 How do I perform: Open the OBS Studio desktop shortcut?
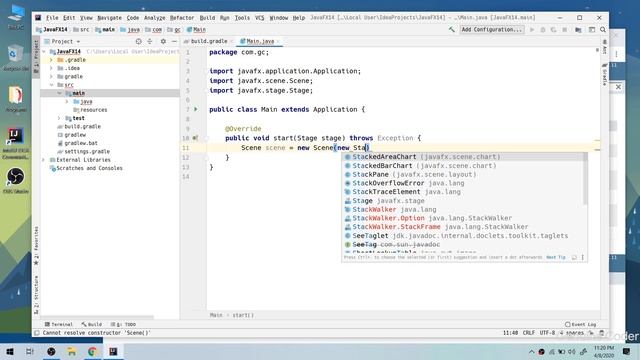[x=16, y=180]
